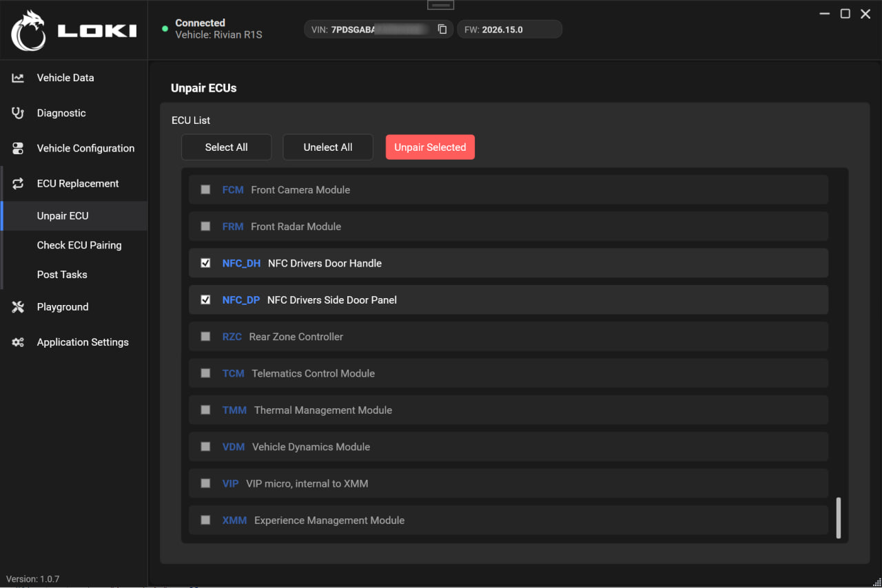Close the LOKI window
Screen dimensions: 882x588
click(x=865, y=14)
